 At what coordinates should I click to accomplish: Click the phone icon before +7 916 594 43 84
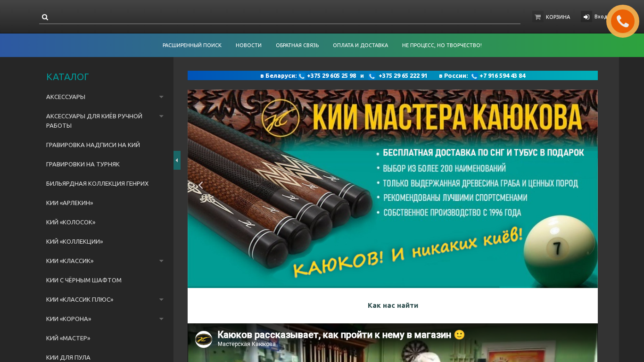click(x=474, y=76)
